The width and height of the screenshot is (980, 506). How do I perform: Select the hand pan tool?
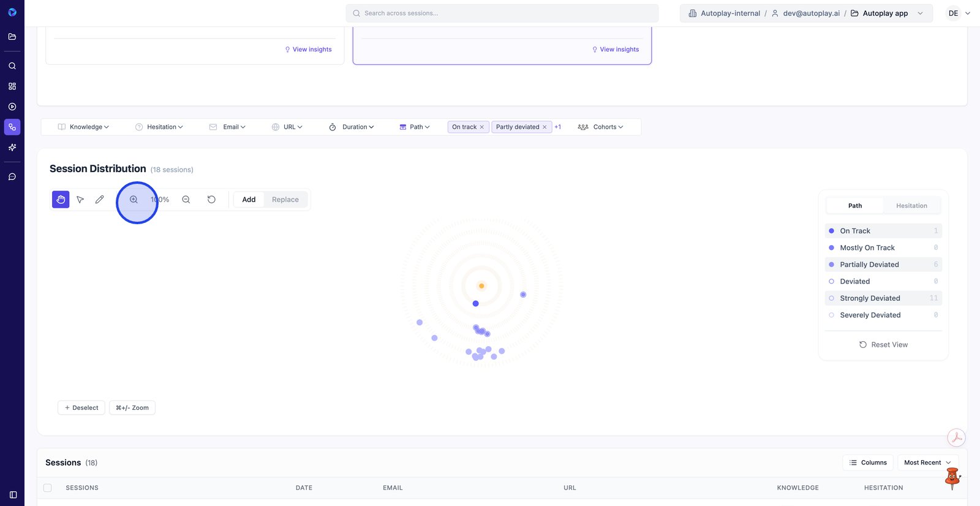(x=61, y=200)
